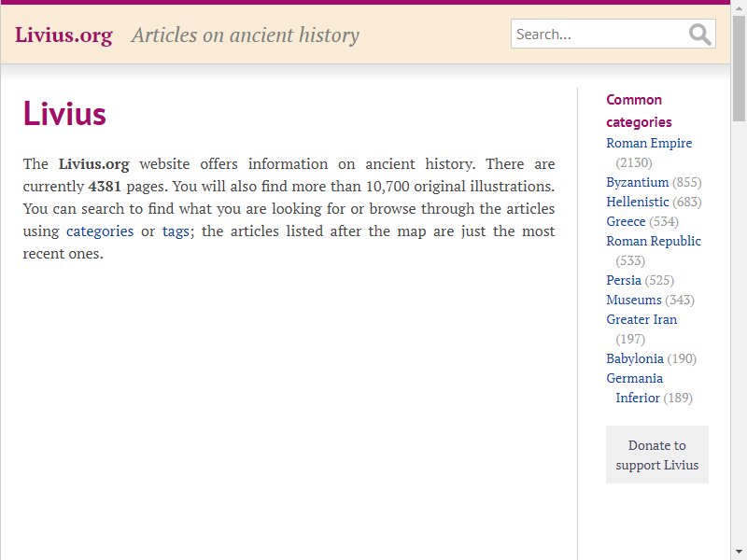Click the '(343)' count beside Museums
The height and width of the screenshot is (560, 747).
tap(680, 300)
